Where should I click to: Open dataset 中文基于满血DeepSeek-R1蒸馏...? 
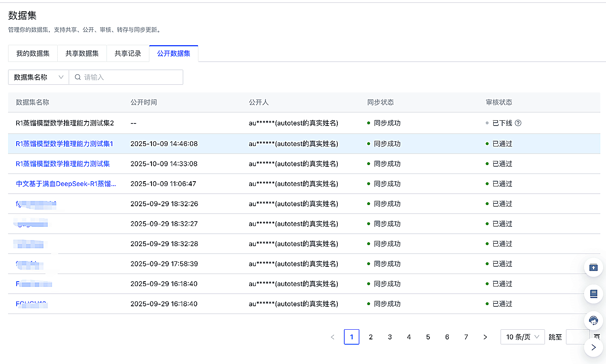[x=66, y=184]
